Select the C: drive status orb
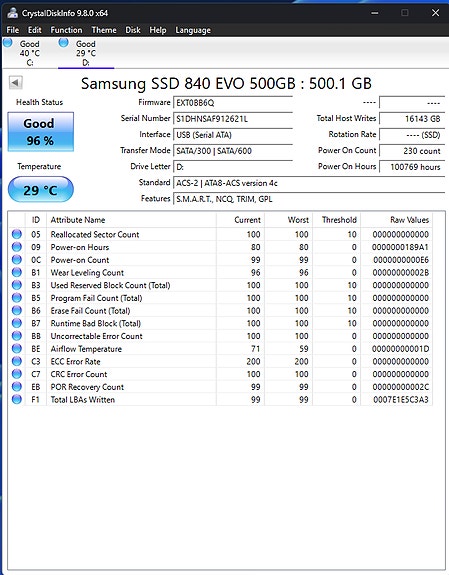Image resolution: width=449 pixels, height=575 pixels. pos(8,43)
